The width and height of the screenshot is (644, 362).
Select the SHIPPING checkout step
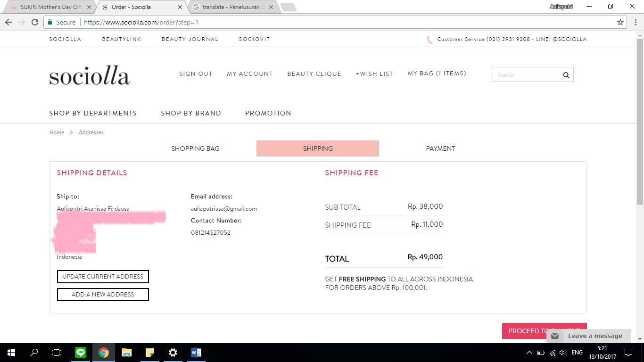[x=318, y=148]
